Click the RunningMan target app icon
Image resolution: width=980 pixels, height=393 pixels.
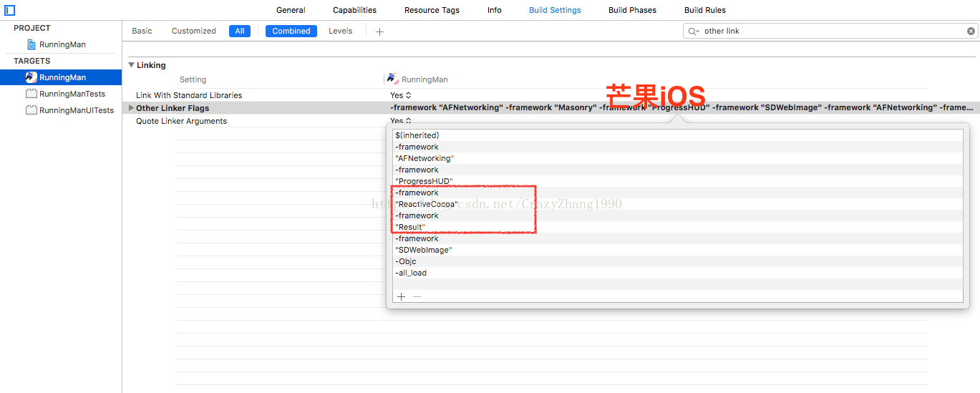(x=31, y=77)
